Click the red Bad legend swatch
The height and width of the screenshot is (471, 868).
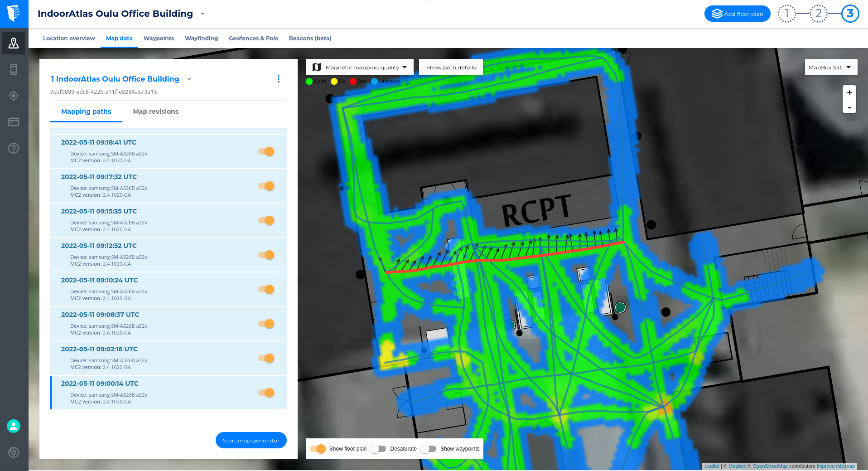click(353, 82)
